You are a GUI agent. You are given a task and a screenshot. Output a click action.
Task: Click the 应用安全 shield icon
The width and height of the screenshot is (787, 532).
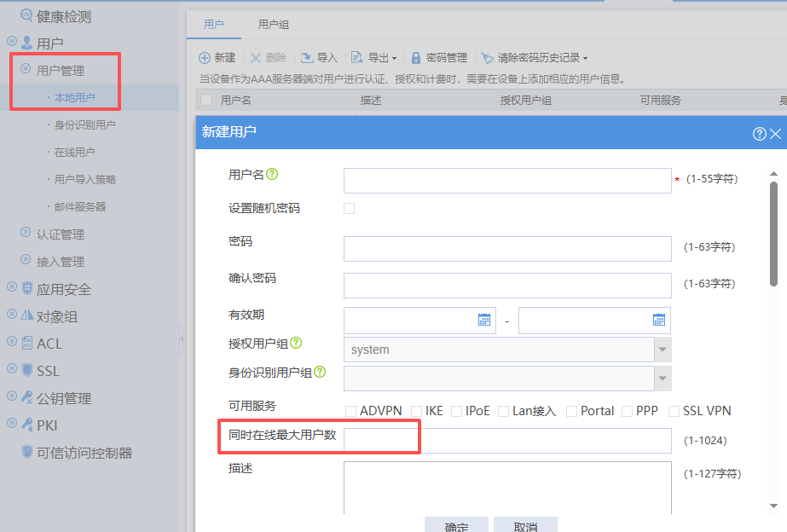[x=27, y=288]
